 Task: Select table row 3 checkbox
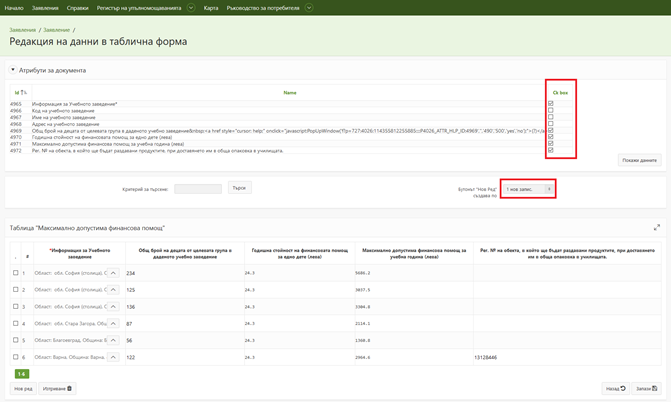click(16, 307)
